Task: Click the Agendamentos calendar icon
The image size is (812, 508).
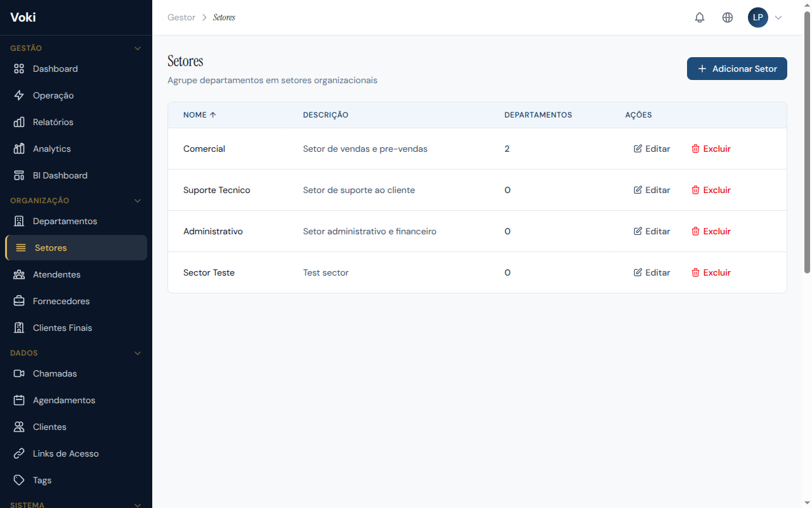Action: (x=19, y=400)
